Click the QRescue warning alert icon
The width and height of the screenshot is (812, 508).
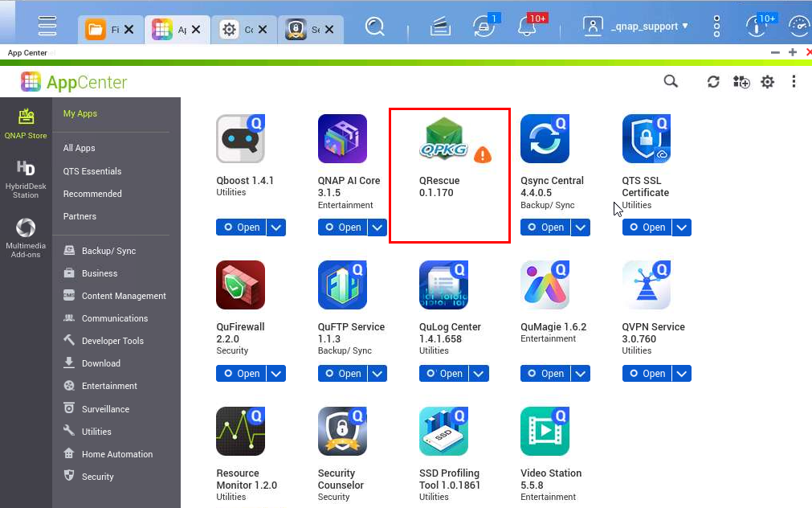[482, 155]
